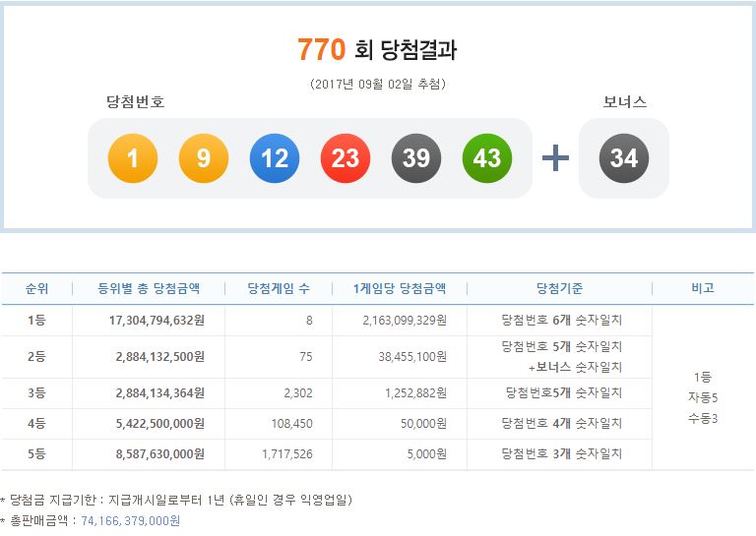Click criterion 당첨번호 6개 숫자일치

click(x=562, y=321)
